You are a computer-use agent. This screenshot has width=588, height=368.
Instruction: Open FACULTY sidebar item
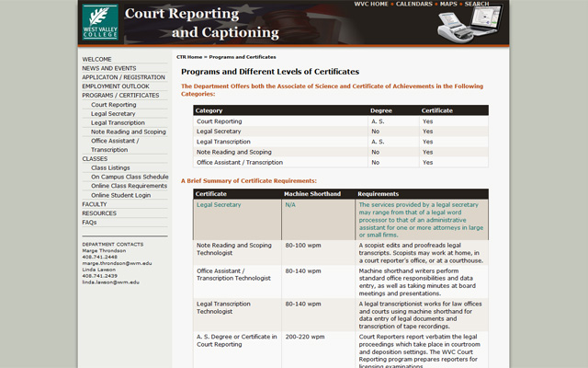[95, 204]
